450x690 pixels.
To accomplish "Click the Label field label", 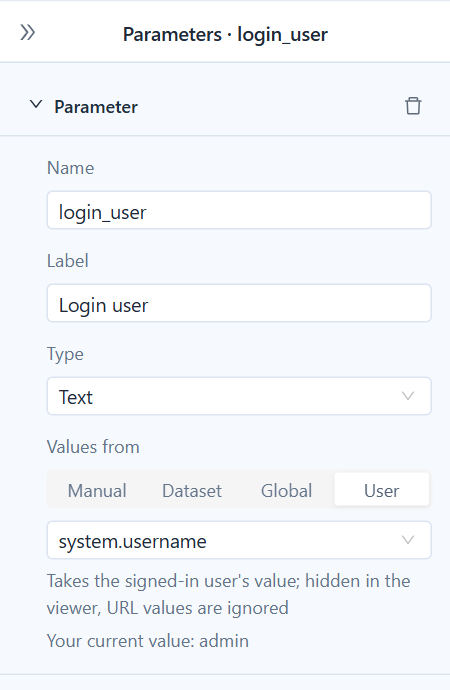I will 68,261.
